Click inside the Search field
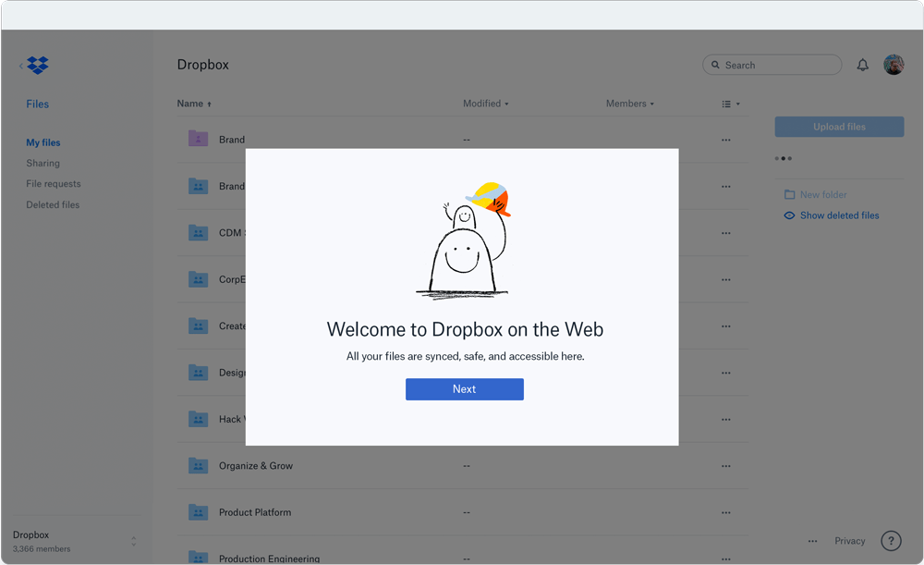924x565 pixels. point(776,65)
